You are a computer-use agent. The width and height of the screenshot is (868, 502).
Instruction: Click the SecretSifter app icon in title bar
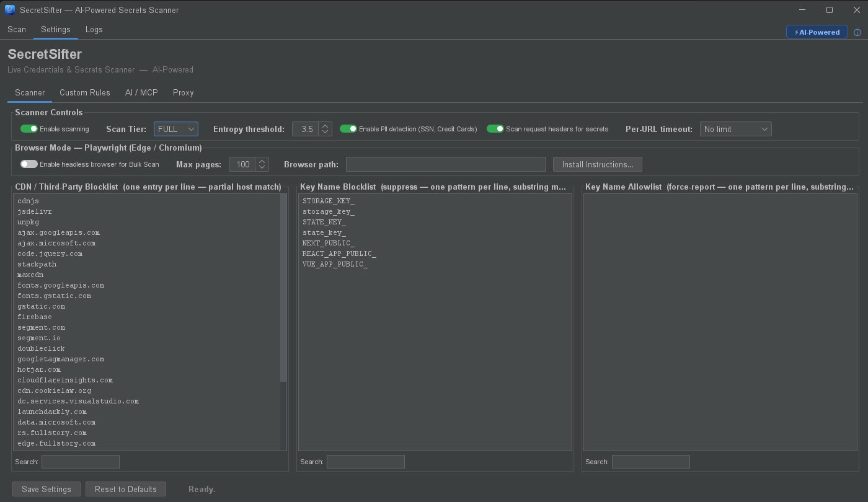(10, 10)
